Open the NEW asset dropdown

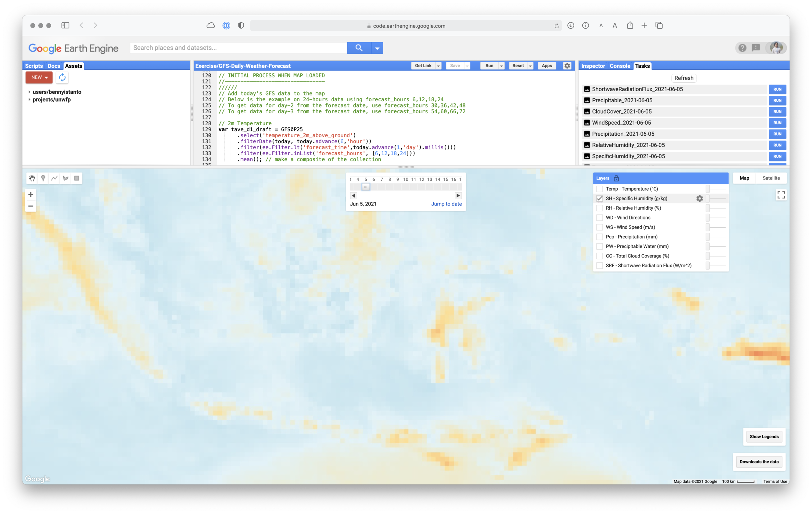[x=39, y=78]
